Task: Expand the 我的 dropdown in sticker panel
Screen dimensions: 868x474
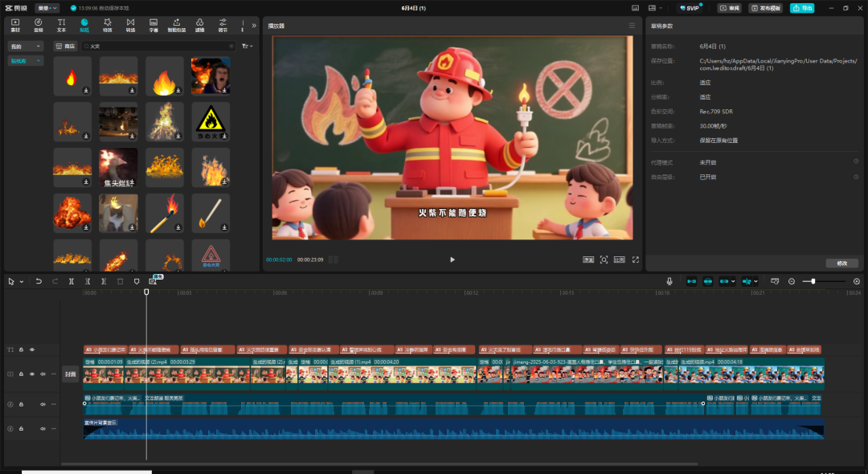Action: pos(26,47)
